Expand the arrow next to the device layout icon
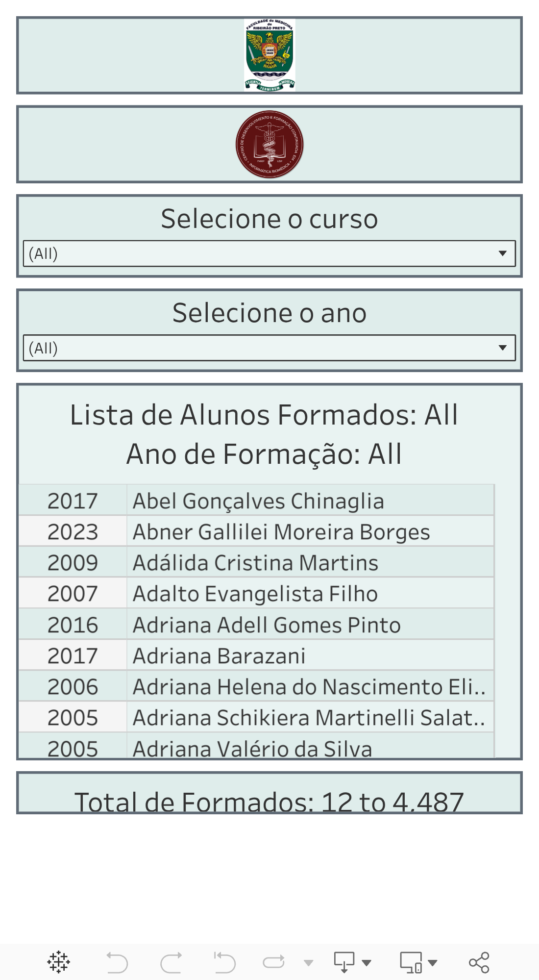 (x=433, y=963)
